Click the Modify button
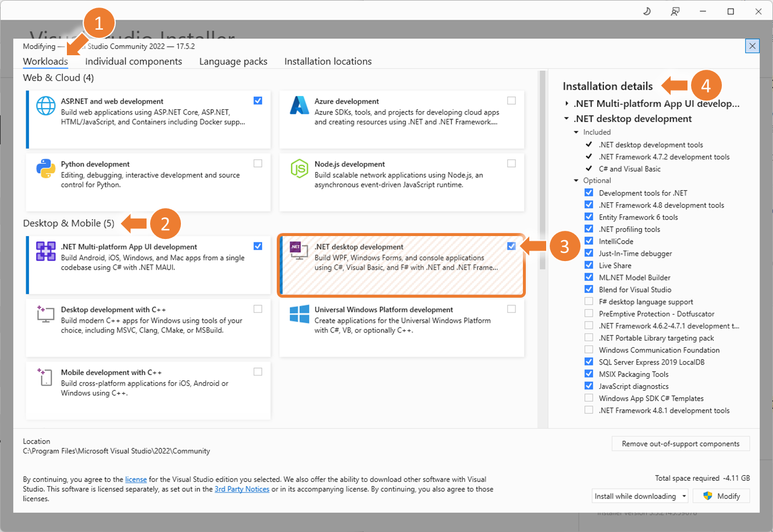 point(722,496)
